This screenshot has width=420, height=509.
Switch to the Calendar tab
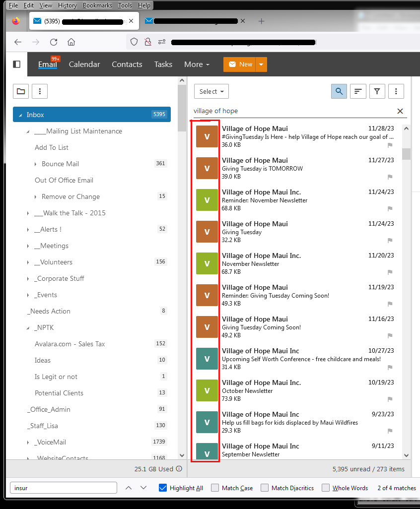coord(84,64)
